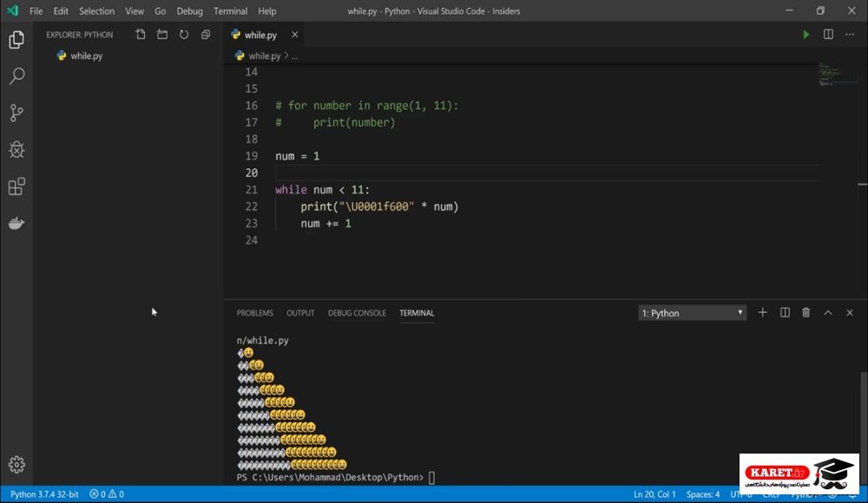Click the New File icon in Explorer
The width and height of the screenshot is (868, 503).
coord(141,35)
